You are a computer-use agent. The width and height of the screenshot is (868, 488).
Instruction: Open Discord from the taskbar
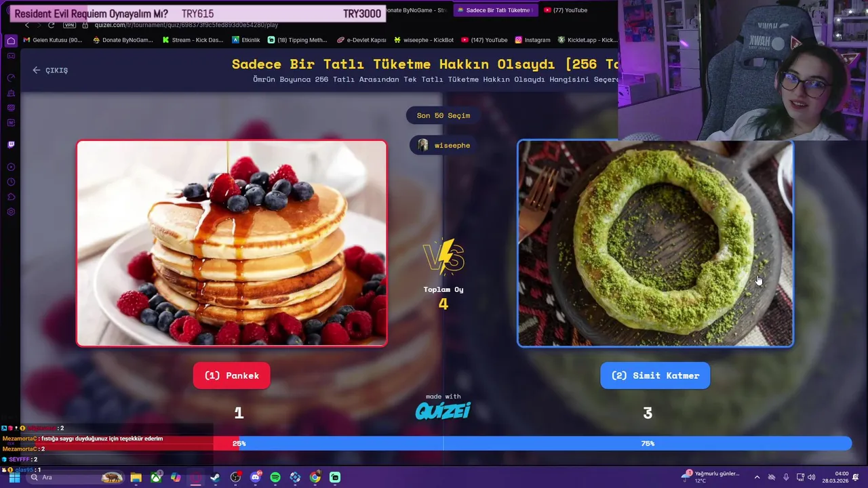[x=256, y=477]
